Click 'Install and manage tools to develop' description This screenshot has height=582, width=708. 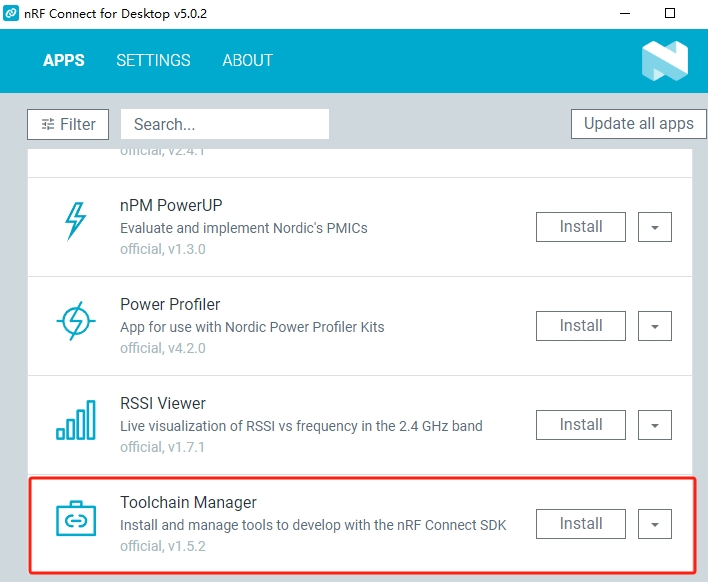pyautogui.click(x=313, y=525)
